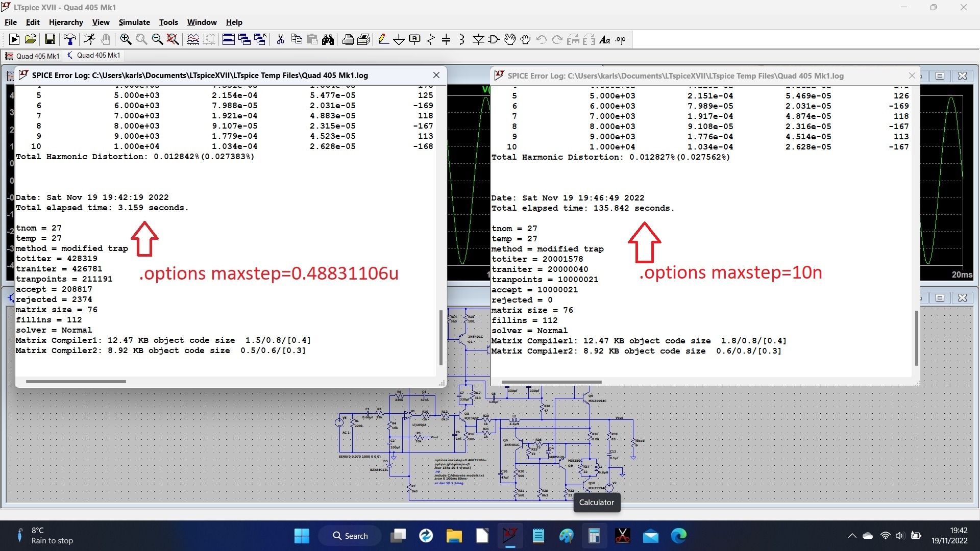Switch to the Quad 405 Mk1 waveform tab
This screenshot has height=551, width=980.
[33, 56]
